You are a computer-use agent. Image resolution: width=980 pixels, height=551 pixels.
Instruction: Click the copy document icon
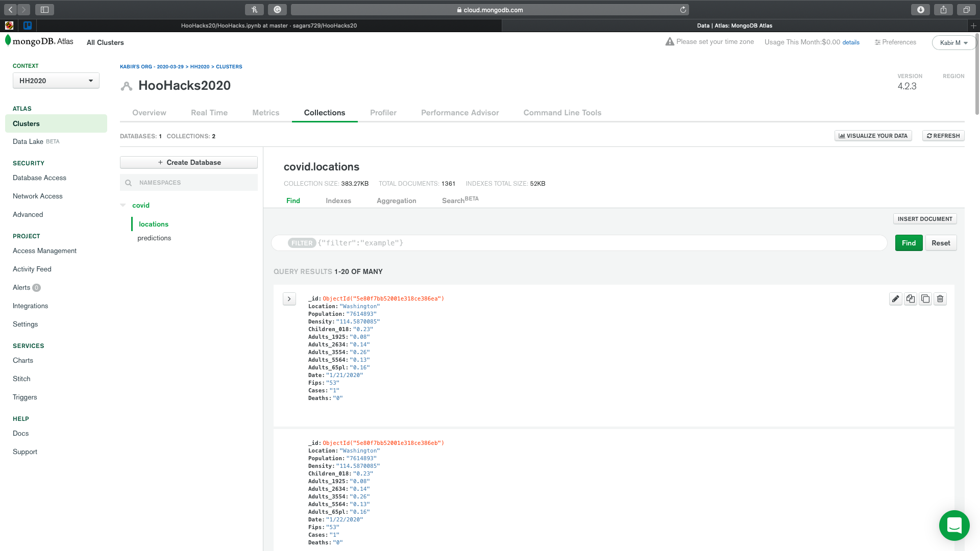[x=911, y=299]
